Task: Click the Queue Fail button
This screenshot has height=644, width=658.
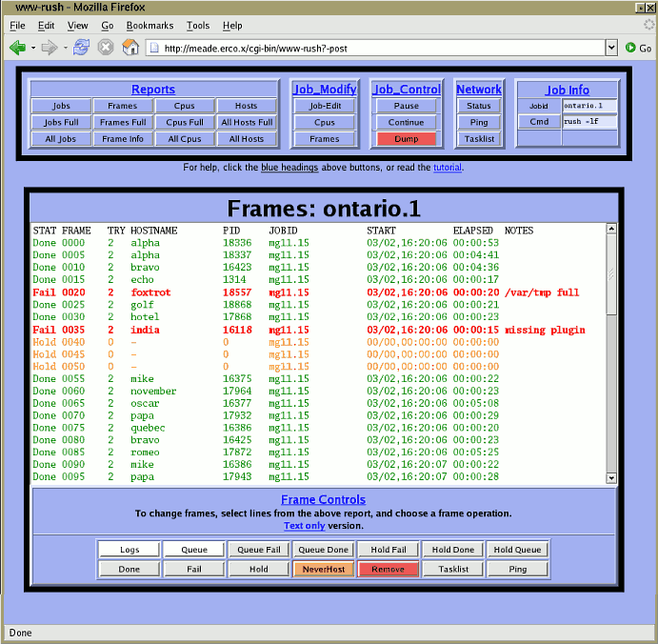Action: coord(258,550)
